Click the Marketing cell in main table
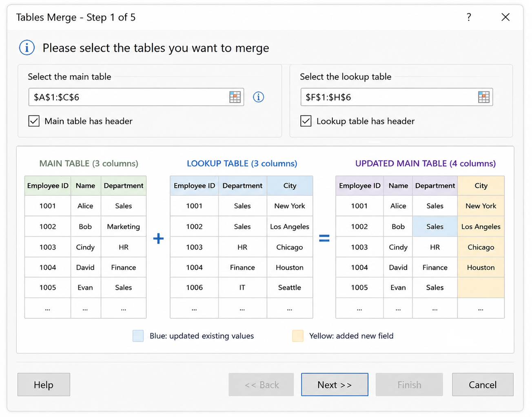This screenshot has width=532, height=417. (124, 227)
